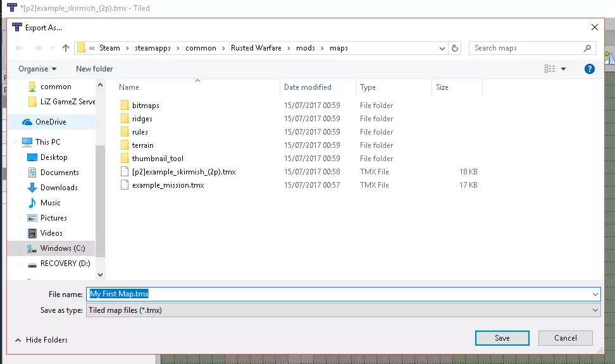Viewport: 615px width, 364px height.
Task: Open OneDrive in navigation pane
Action: pos(51,122)
